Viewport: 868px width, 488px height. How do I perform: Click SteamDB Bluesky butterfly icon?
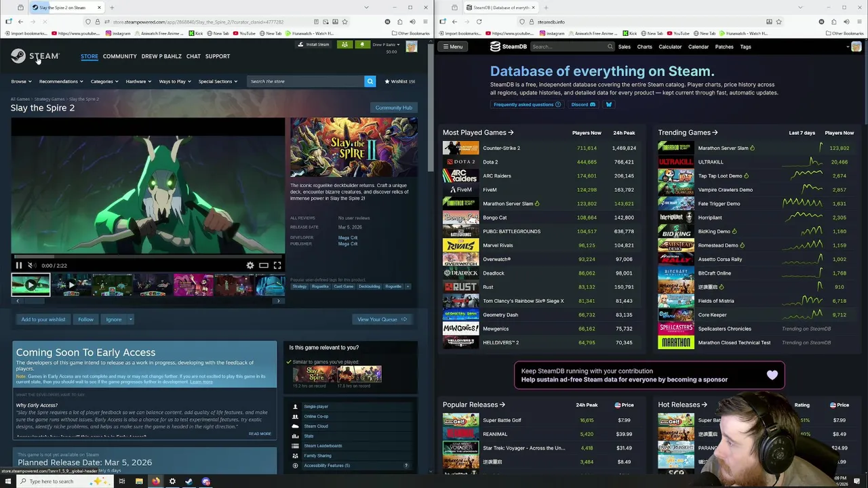click(608, 104)
